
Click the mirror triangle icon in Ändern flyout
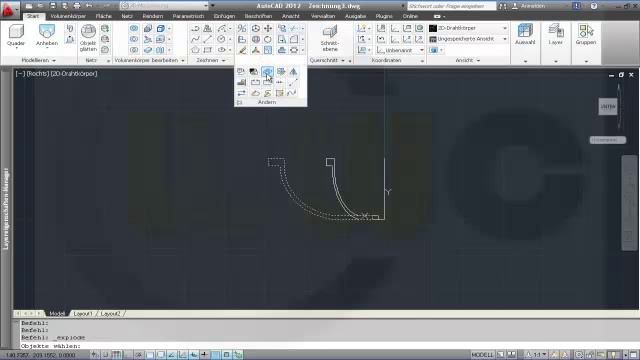click(293, 71)
